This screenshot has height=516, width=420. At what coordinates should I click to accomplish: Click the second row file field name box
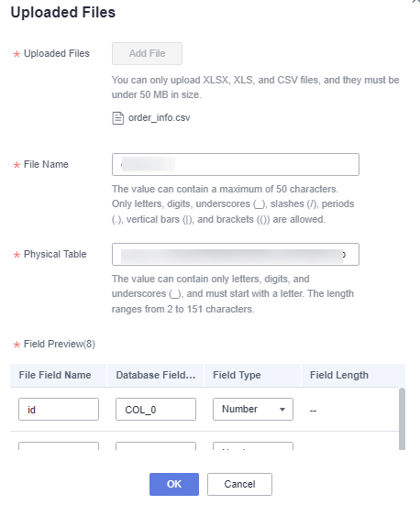(59, 446)
